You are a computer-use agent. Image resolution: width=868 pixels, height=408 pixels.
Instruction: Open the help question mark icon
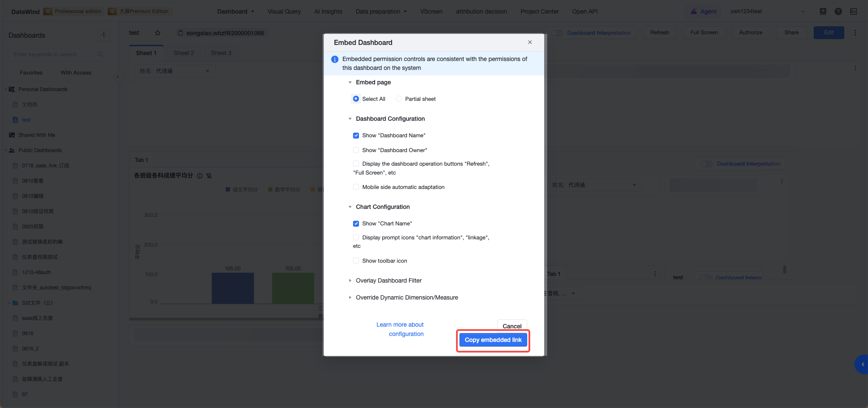pos(838,11)
